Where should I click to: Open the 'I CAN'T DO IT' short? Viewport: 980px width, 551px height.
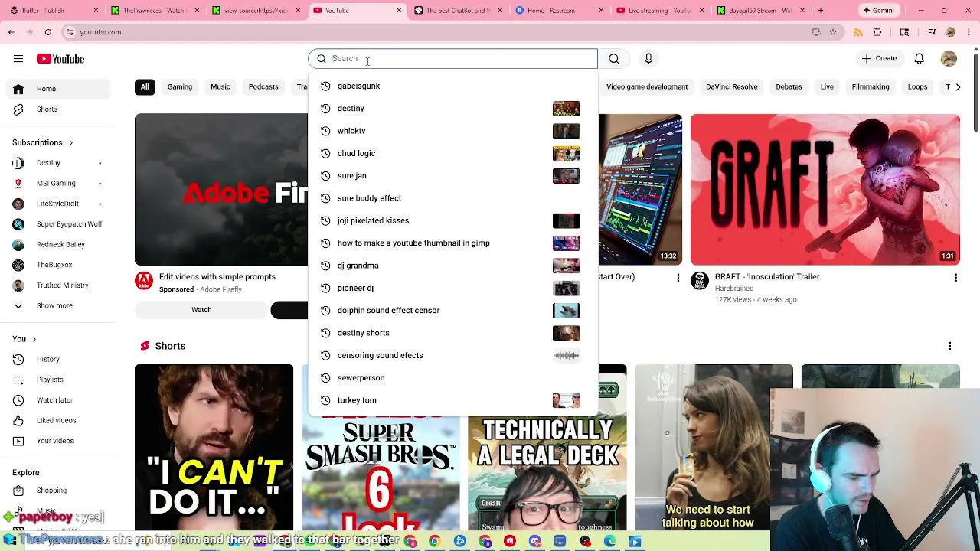click(x=214, y=448)
